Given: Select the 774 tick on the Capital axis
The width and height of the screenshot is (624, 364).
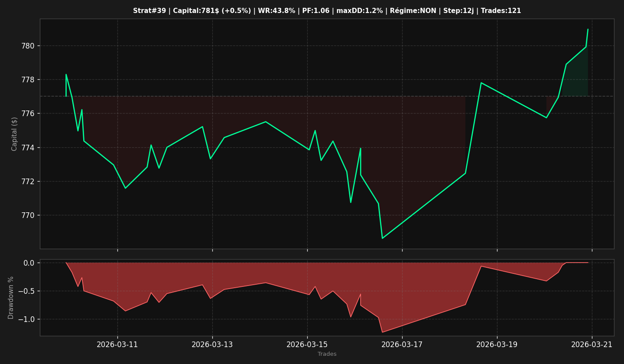Looking at the screenshot, I should coord(29,148).
